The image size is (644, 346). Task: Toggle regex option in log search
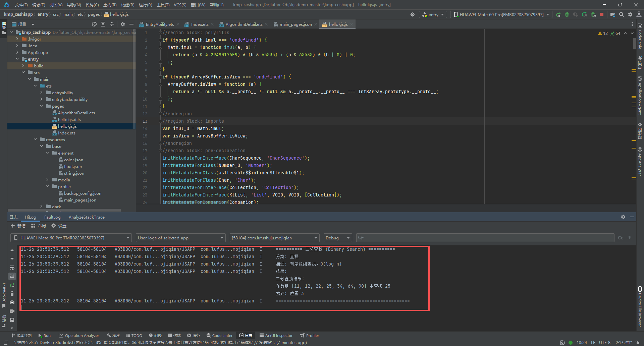629,238
